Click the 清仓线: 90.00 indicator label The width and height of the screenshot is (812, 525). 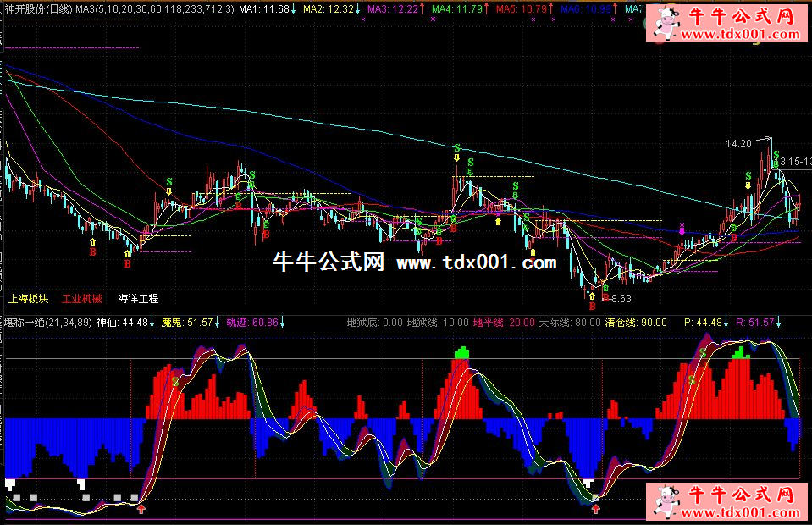click(x=636, y=323)
